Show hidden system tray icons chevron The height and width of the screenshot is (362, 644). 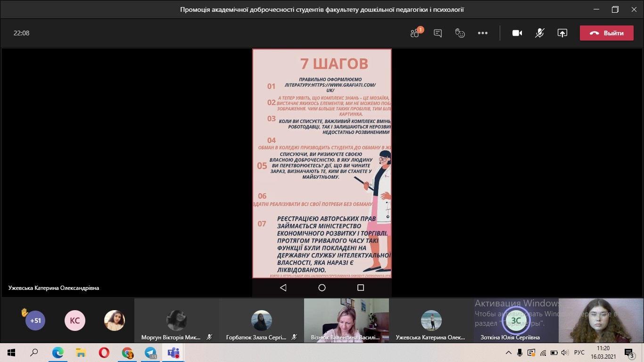508,353
